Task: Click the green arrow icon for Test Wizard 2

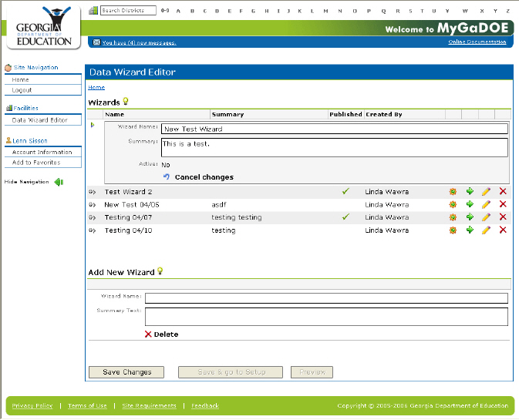Action: (470, 191)
